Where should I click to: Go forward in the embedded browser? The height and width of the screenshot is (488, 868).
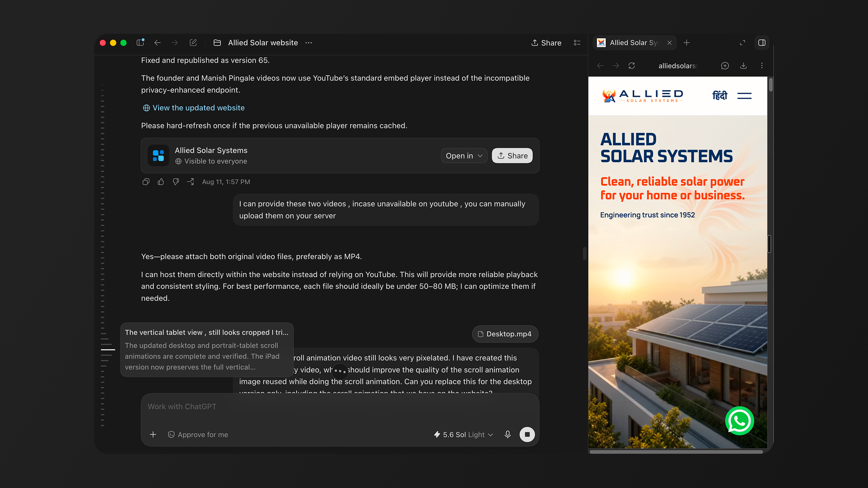[616, 66]
